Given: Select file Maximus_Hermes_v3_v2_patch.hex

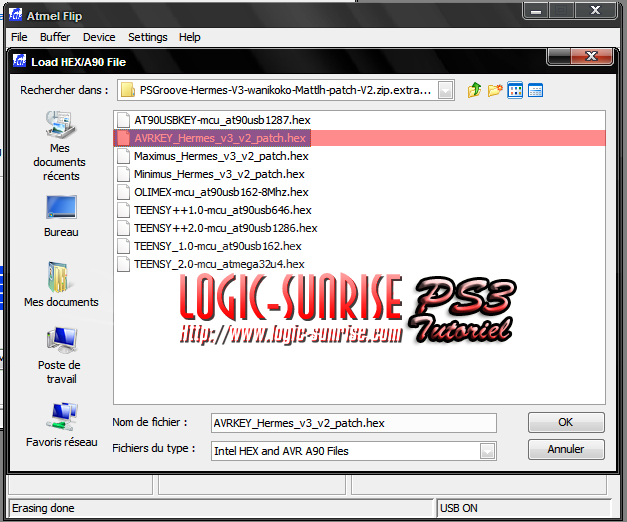Looking at the screenshot, I should [221, 156].
